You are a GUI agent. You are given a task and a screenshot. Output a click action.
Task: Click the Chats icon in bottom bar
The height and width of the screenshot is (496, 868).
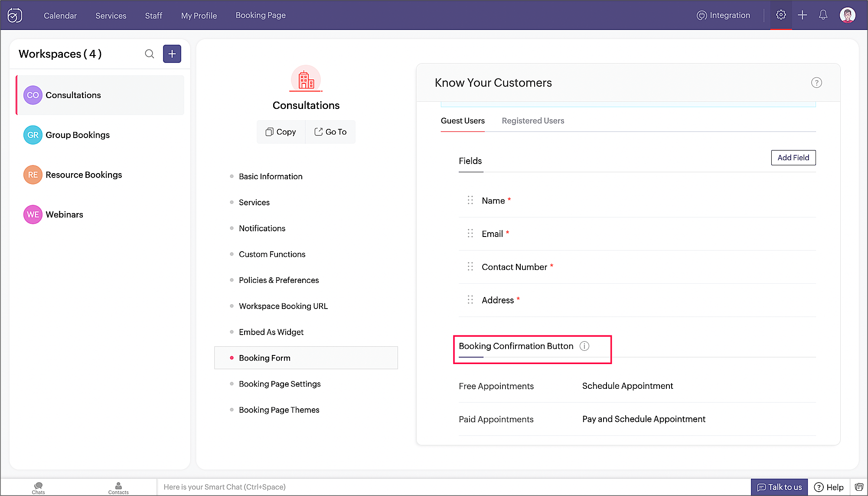pos(38,487)
